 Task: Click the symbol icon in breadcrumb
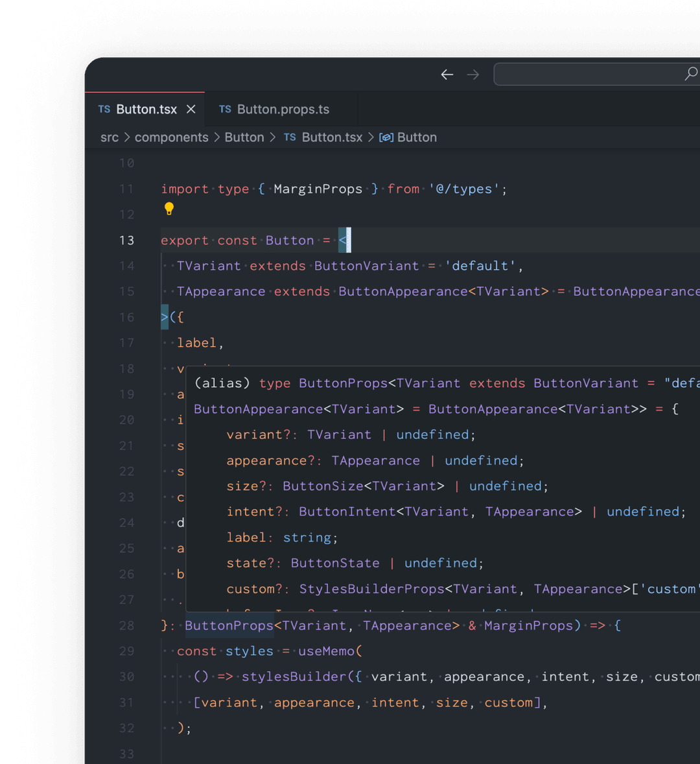pyautogui.click(x=386, y=137)
